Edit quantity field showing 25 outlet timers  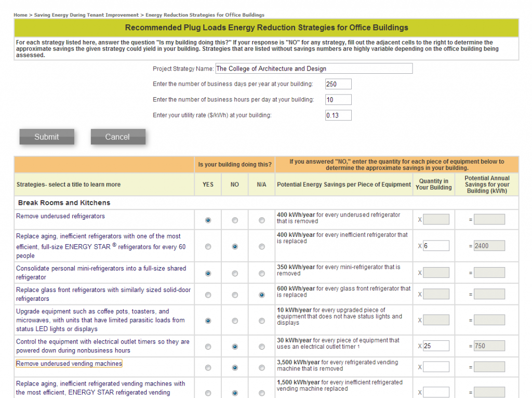coord(436,346)
